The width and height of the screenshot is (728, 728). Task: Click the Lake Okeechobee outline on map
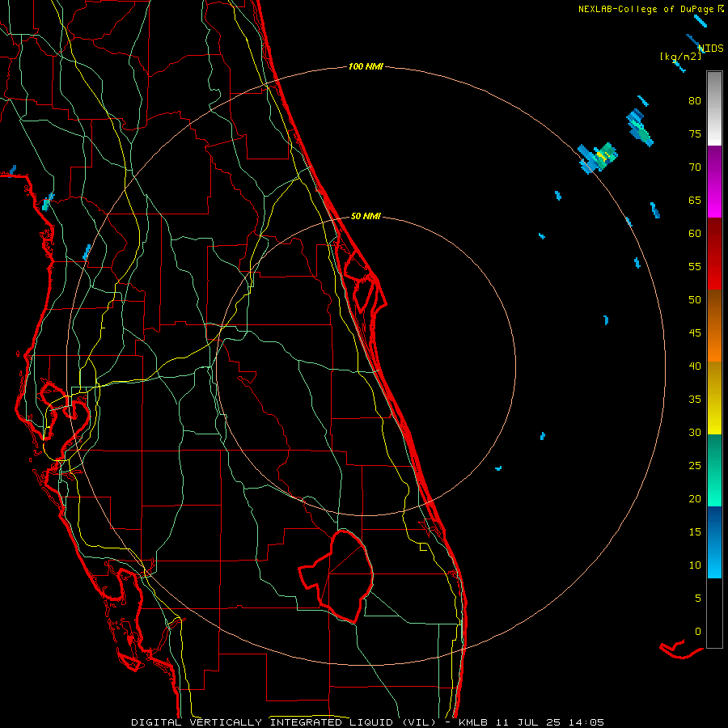click(336, 576)
